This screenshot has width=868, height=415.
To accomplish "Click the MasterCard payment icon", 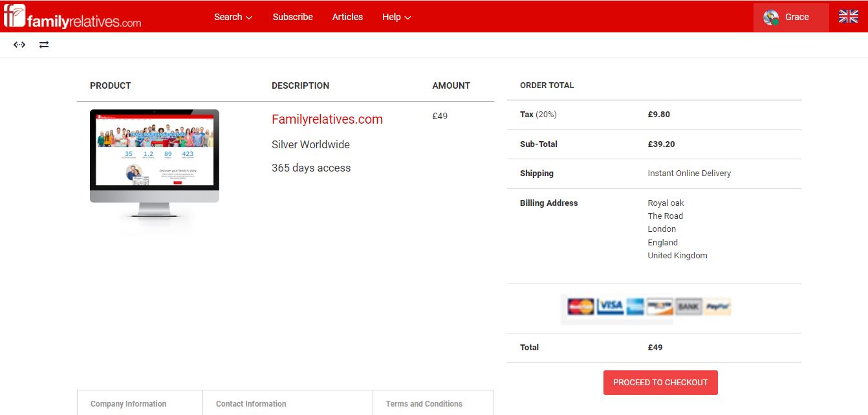I will pyautogui.click(x=581, y=306).
